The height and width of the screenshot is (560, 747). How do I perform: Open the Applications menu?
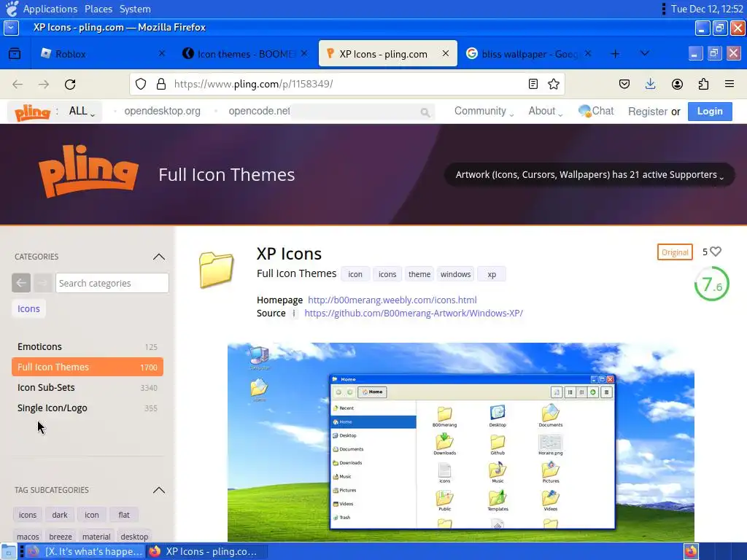click(50, 9)
